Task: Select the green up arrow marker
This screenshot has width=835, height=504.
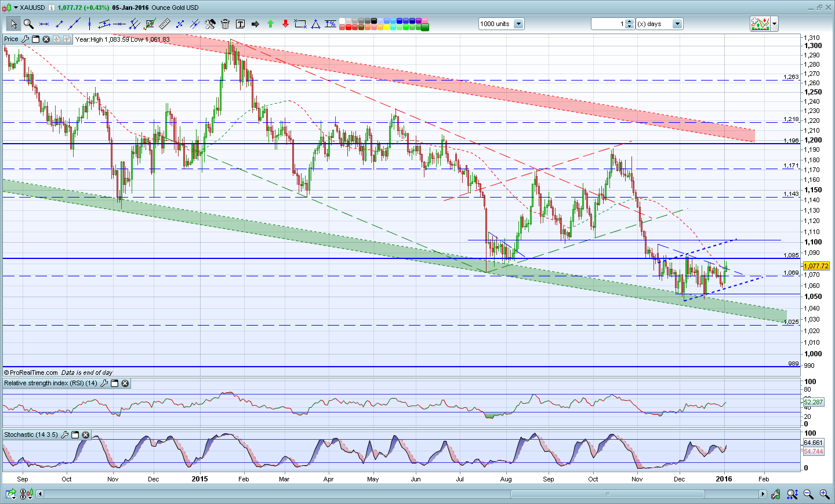Action: coord(270,24)
